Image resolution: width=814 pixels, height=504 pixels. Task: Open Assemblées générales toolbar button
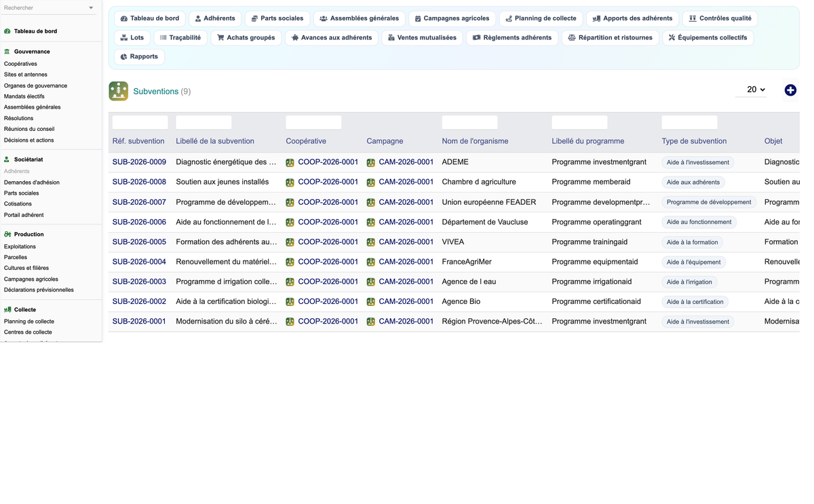(x=360, y=18)
